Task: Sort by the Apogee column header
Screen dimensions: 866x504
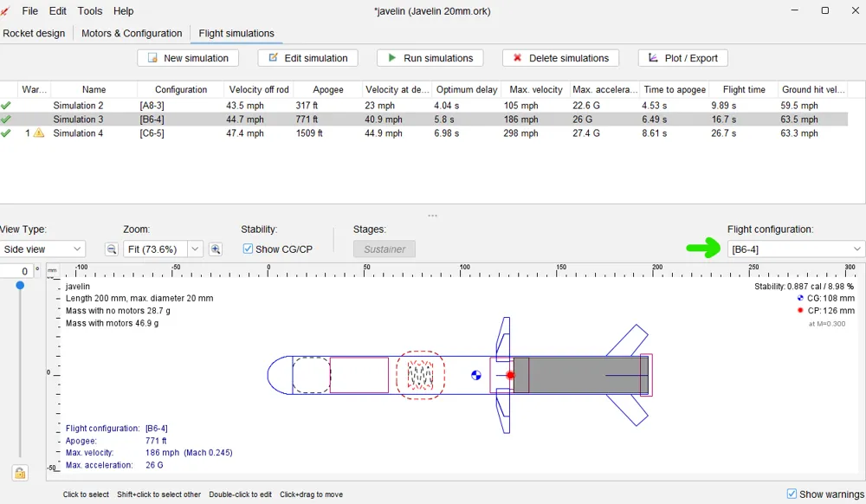Action: click(328, 89)
